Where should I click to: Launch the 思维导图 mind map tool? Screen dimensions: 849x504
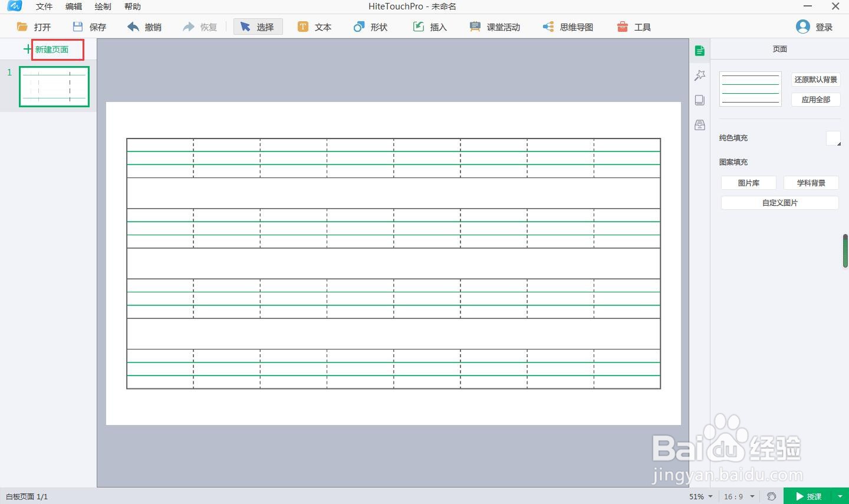568,27
